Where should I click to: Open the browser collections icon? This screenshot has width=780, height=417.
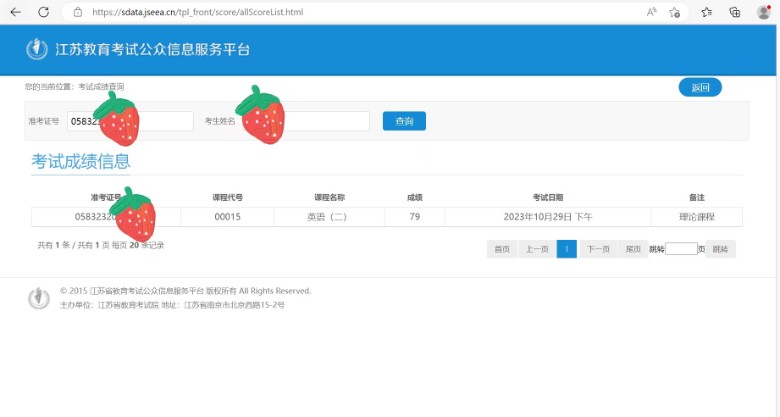pyautogui.click(x=735, y=12)
